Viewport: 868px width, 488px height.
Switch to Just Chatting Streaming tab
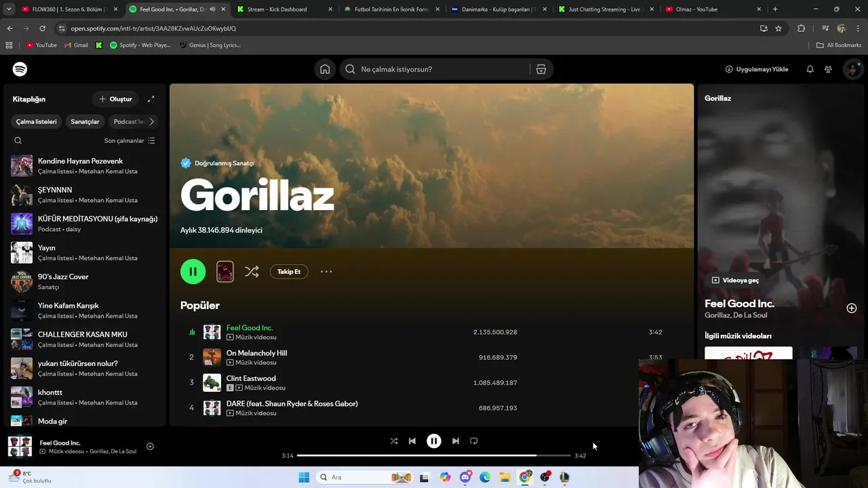606,9
